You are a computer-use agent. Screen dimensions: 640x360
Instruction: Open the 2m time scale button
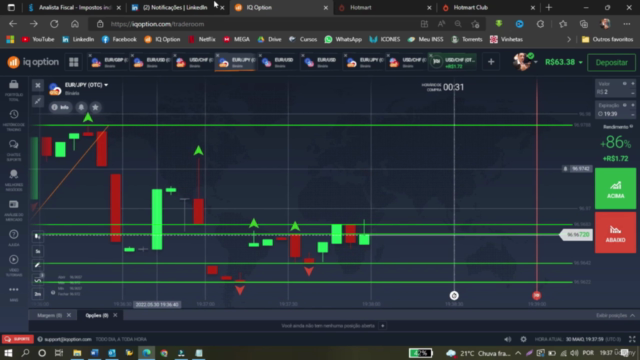pyautogui.click(x=38, y=294)
